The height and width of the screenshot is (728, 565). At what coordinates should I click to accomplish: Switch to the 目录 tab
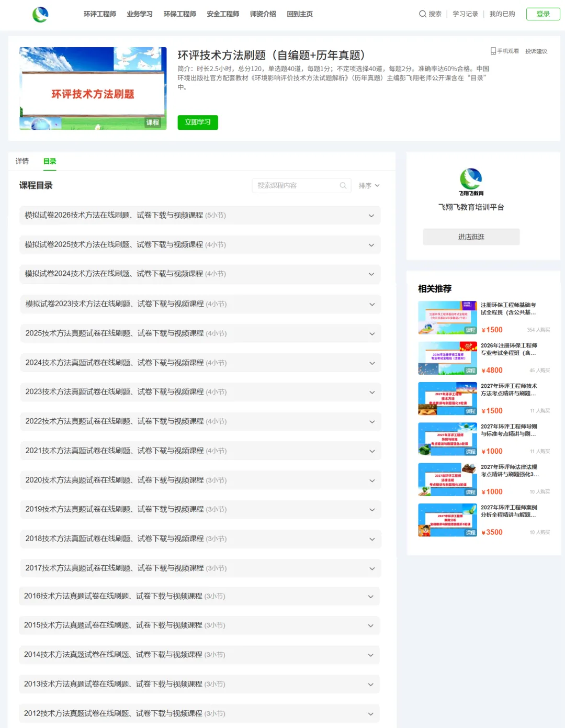point(50,161)
